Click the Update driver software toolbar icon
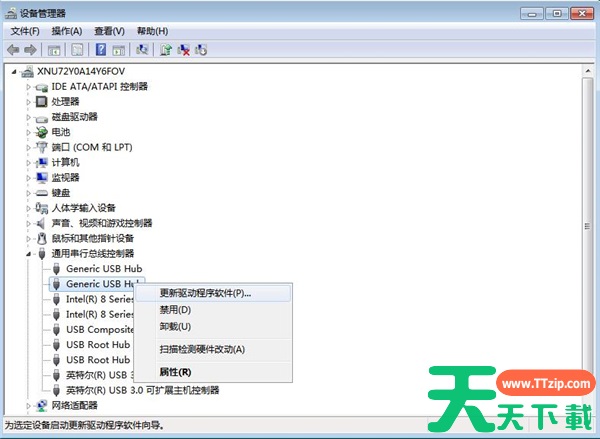600x439 pixels. pos(166,50)
